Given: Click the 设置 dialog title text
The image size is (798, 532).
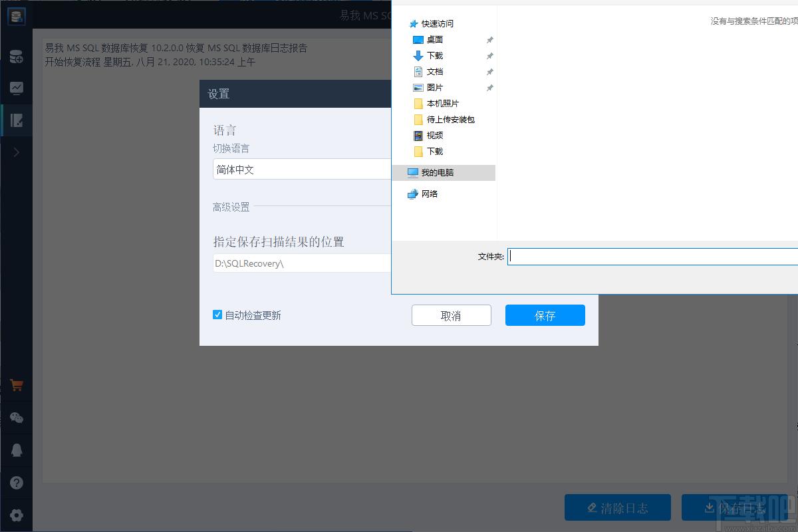Looking at the screenshot, I should 219,94.
